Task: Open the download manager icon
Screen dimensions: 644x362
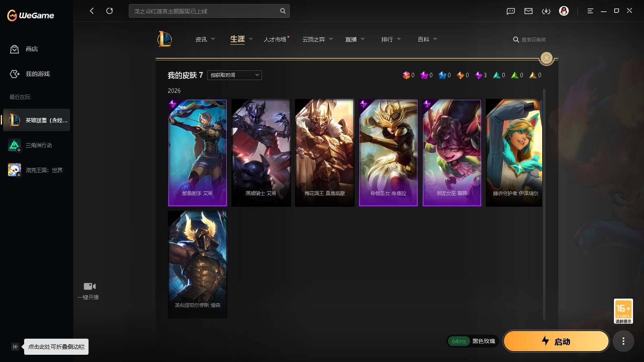Action: (546, 11)
